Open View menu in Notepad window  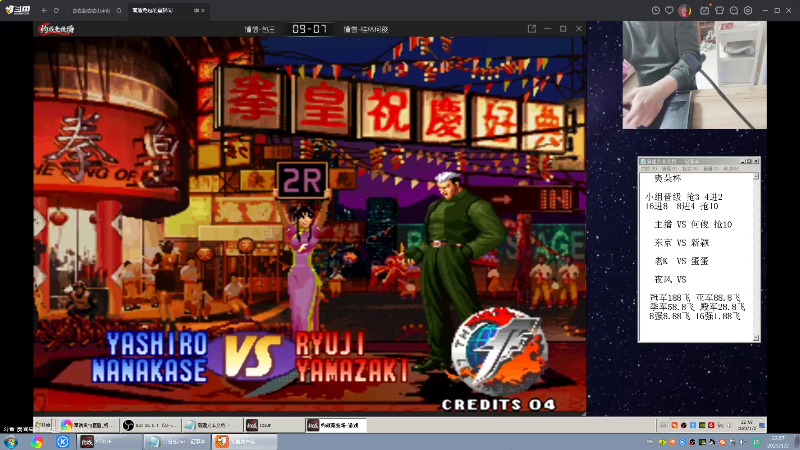(x=710, y=168)
